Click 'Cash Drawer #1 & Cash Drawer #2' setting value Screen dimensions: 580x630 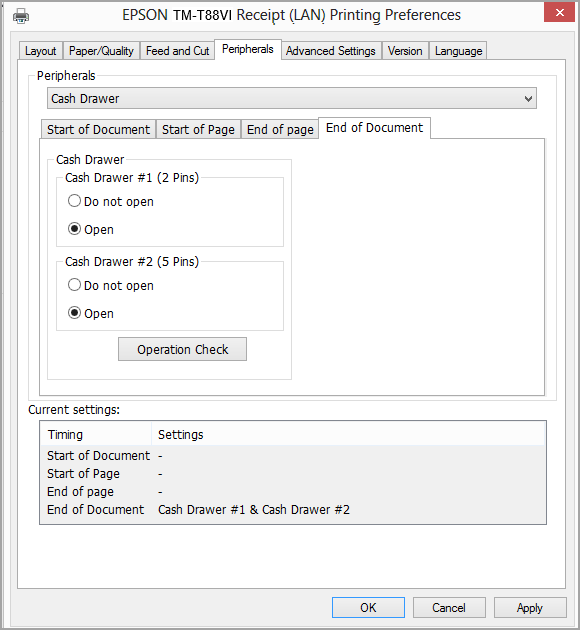tap(254, 509)
